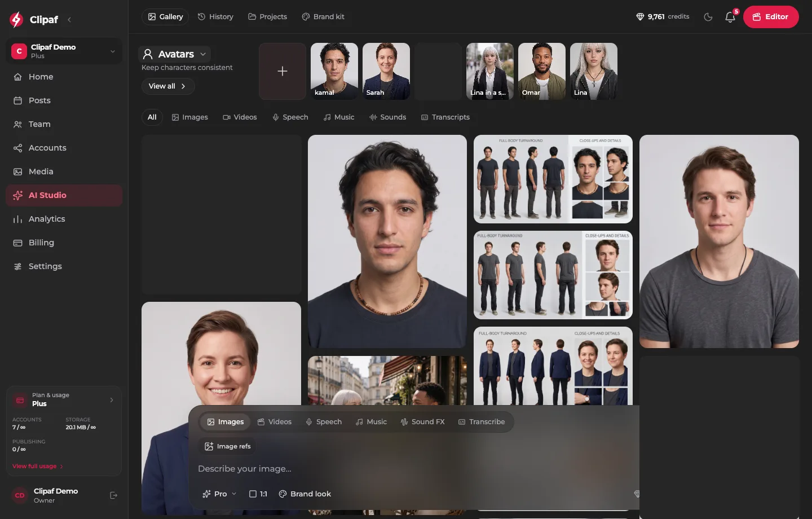The width and height of the screenshot is (812, 519).
Task: Filter gallery by Videos
Action: (x=240, y=117)
